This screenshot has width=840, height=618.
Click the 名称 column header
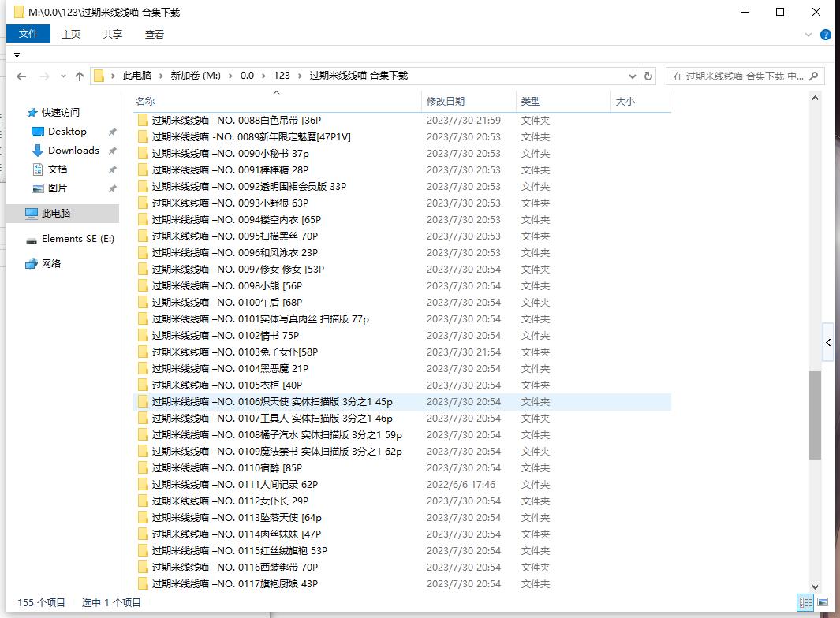coord(145,102)
